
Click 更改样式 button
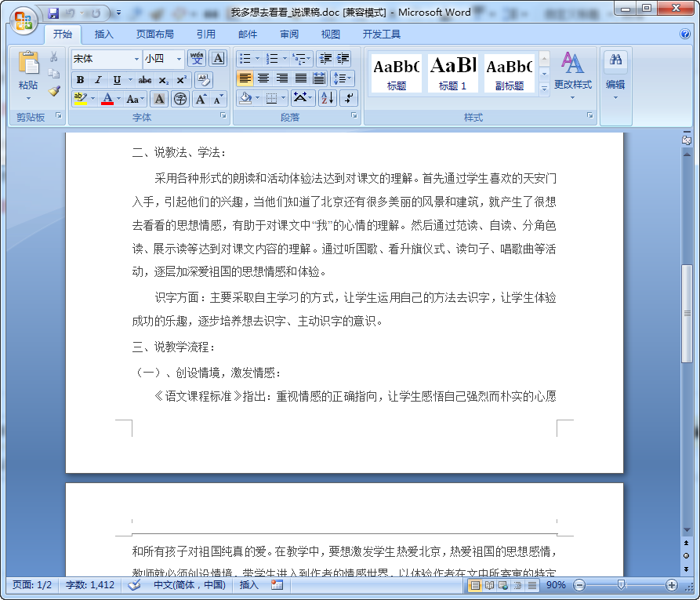coord(573,75)
